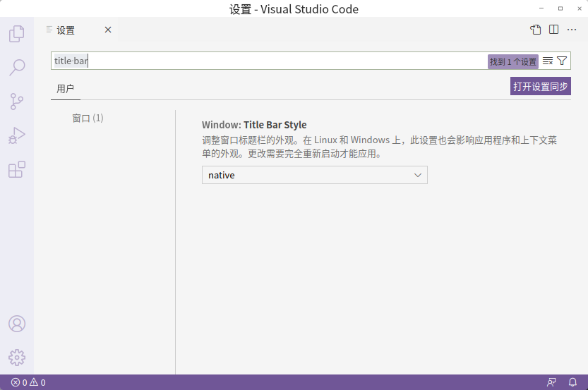Maximize the Visual Studio Code window
Image resolution: width=588 pixels, height=390 pixels.
560,8
